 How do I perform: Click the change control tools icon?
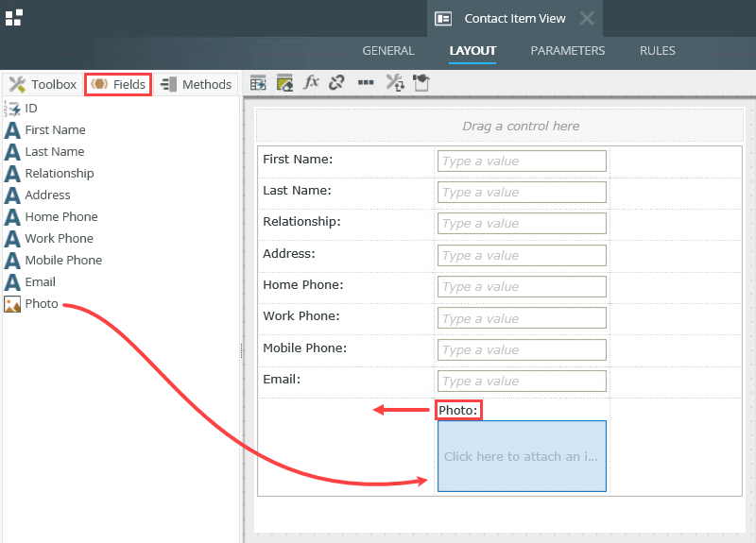click(395, 83)
